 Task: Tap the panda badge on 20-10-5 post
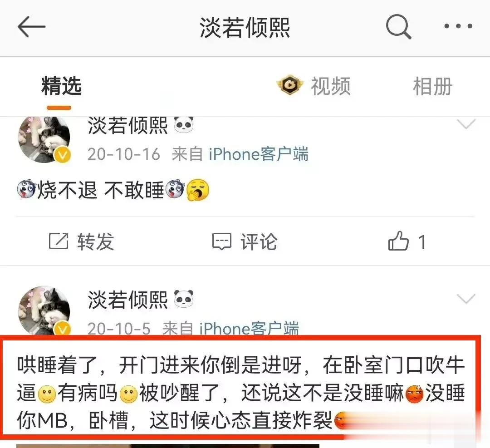[184, 299]
